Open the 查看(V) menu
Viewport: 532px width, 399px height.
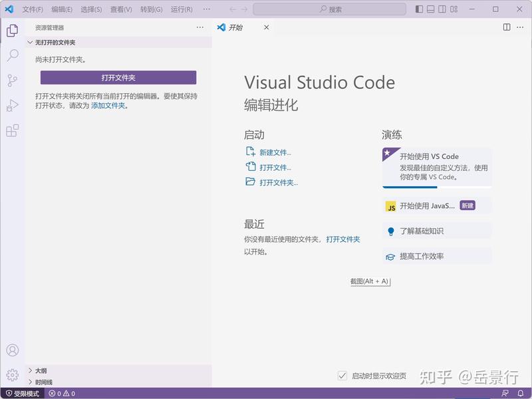coord(121,9)
